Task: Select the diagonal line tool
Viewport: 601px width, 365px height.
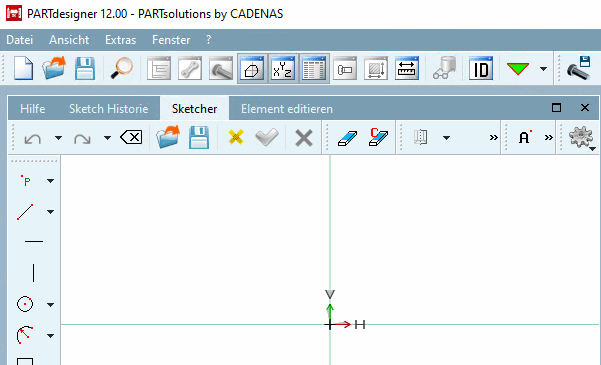Action: (25, 212)
